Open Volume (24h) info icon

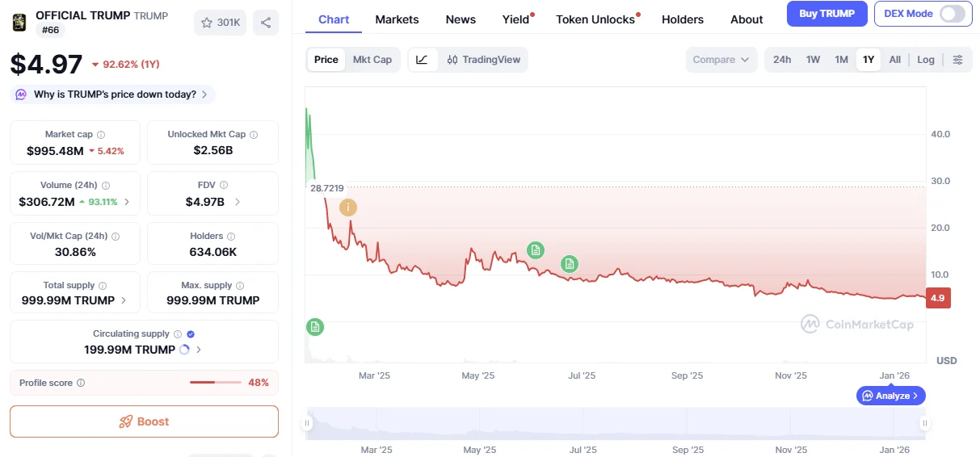tap(106, 186)
